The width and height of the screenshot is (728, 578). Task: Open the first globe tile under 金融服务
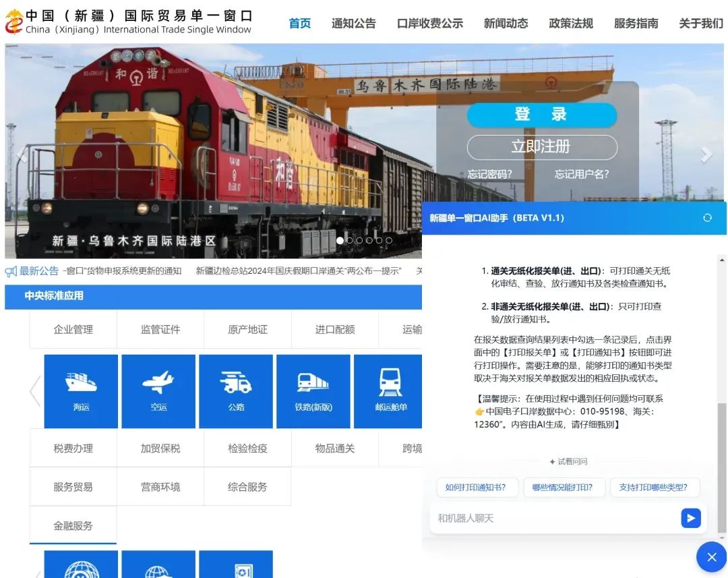(x=81, y=565)
